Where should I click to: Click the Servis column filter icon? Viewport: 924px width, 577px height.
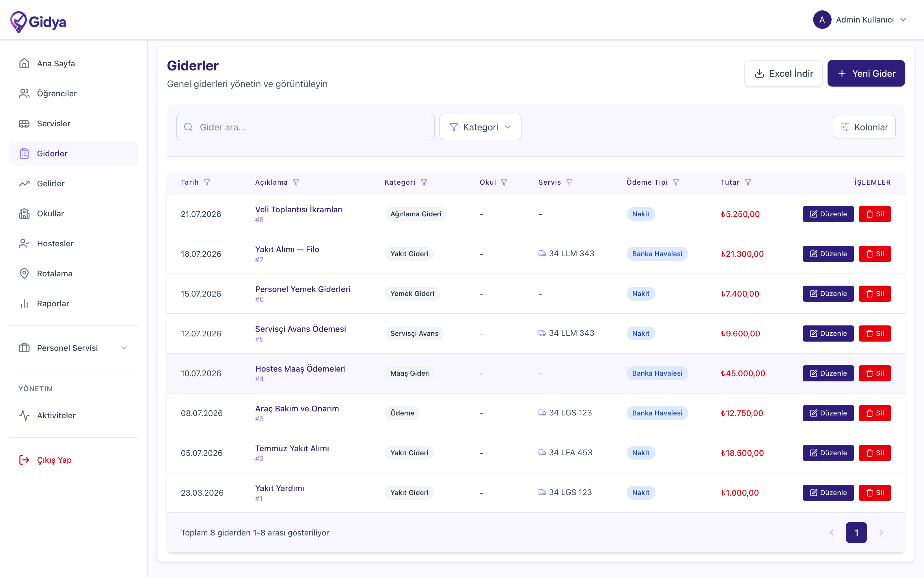[x=569, y=182]
